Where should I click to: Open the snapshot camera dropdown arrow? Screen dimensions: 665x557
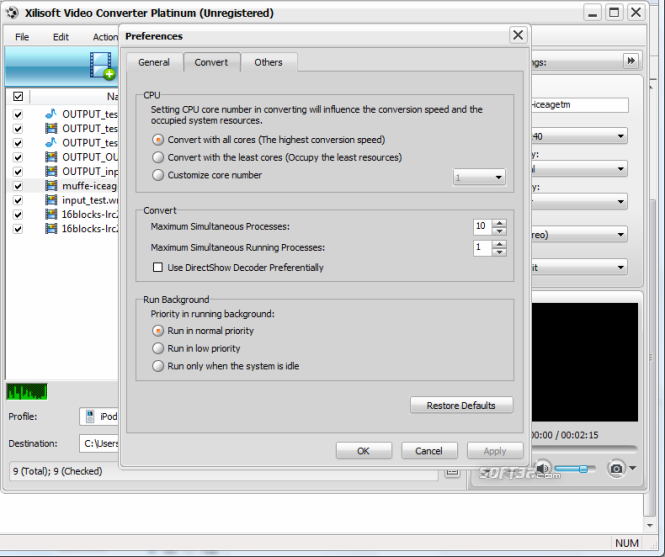(632, 468)
